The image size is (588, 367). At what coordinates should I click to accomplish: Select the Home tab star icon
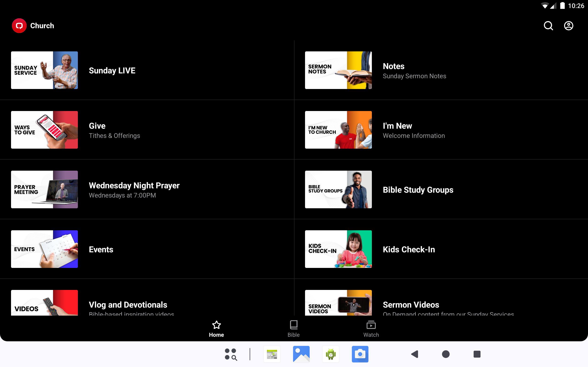coord(216,325)
